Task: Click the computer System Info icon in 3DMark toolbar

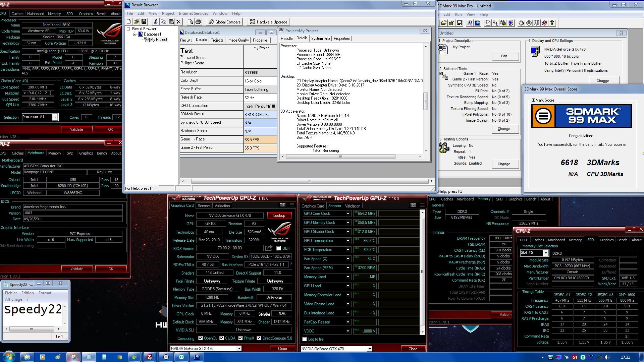Action: click(x=470, y=23)
